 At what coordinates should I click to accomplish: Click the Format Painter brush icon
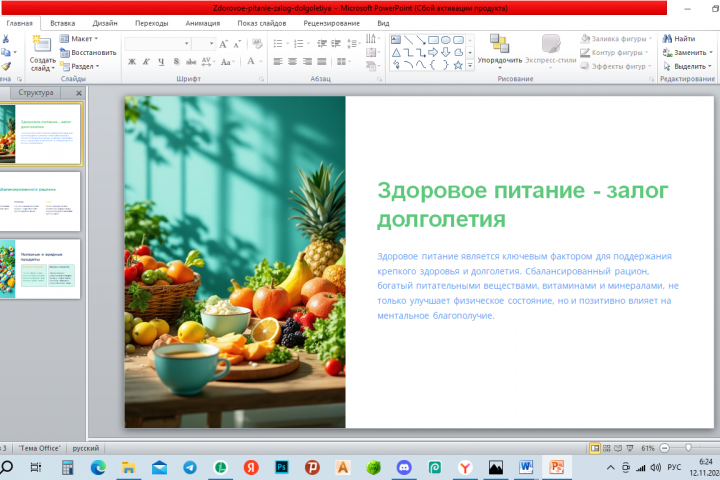[6, 66]
